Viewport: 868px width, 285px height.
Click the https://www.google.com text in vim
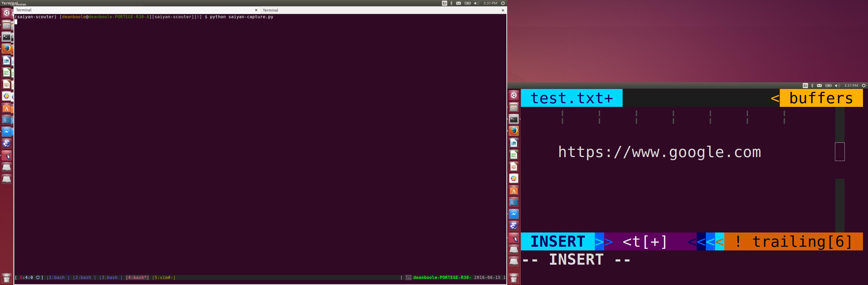(x=659, y=152)
